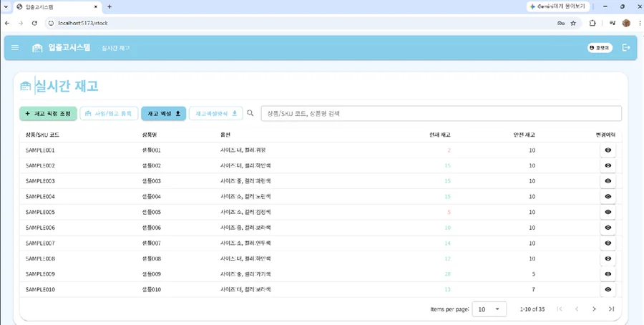Click the green stock adjust button with plus icon
This screenshot has height=325, width=644.
tap(48, 114)
